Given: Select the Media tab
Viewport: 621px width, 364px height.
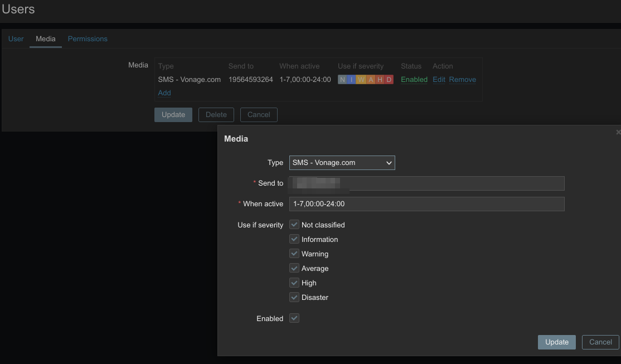Looking at the screenshot, I should [46, 38].
